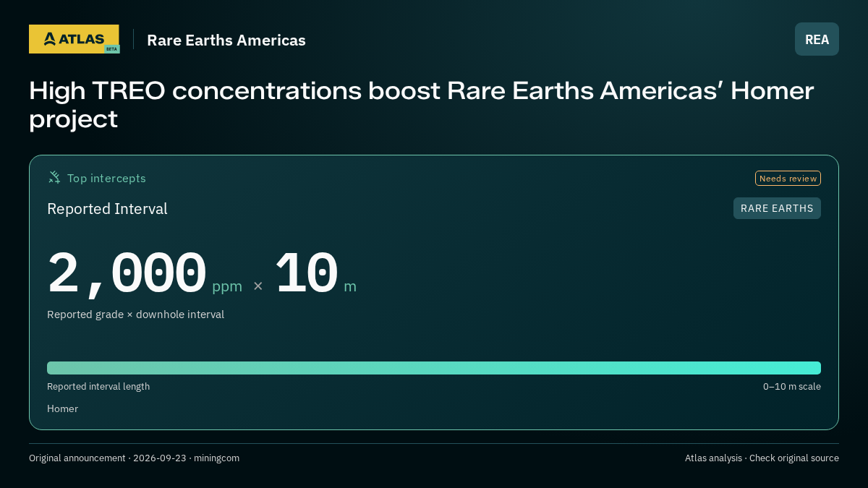This screenshot has height=488, width=868.
Task: Click the RARE EARTHS commodity chip
Action: [x=777, y=208]
